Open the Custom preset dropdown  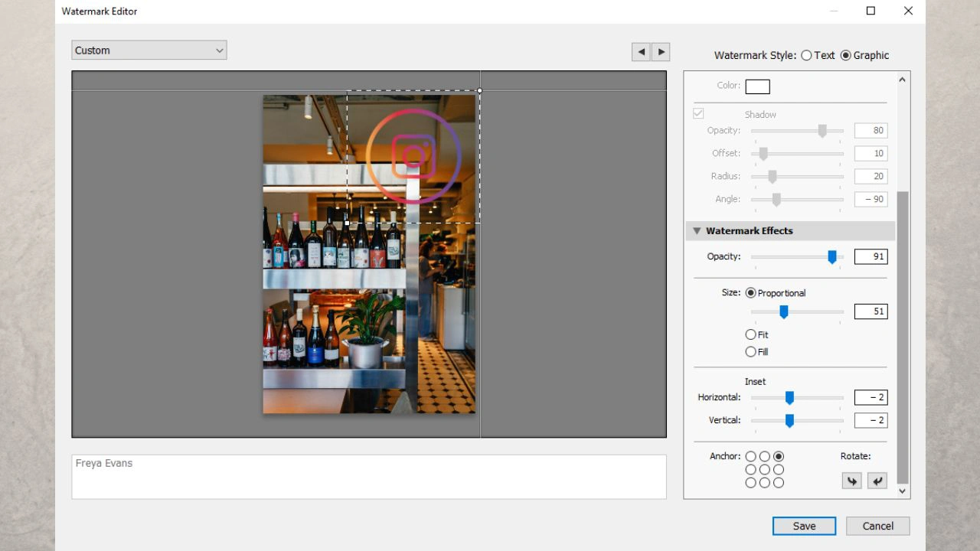149,51
